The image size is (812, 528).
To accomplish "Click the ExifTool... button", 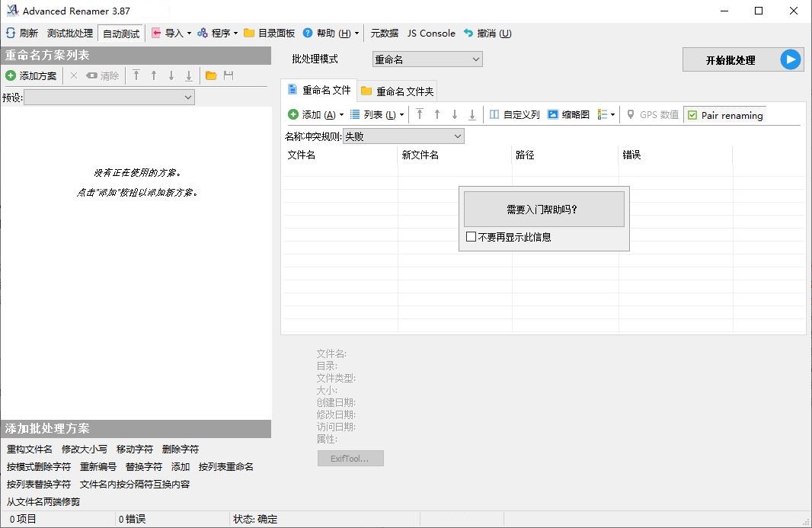I will [x=350, y=459].
